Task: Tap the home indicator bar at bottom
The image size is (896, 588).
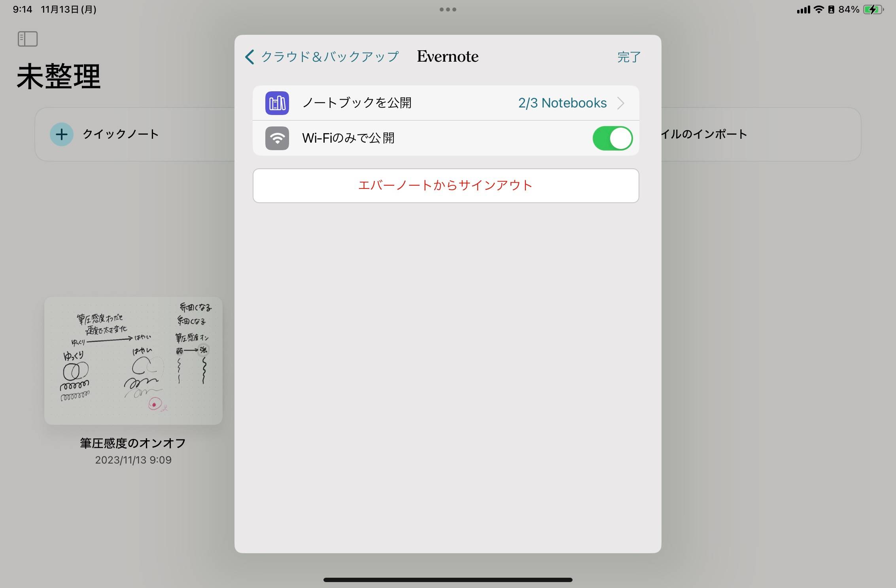Action: coord(448,580)
